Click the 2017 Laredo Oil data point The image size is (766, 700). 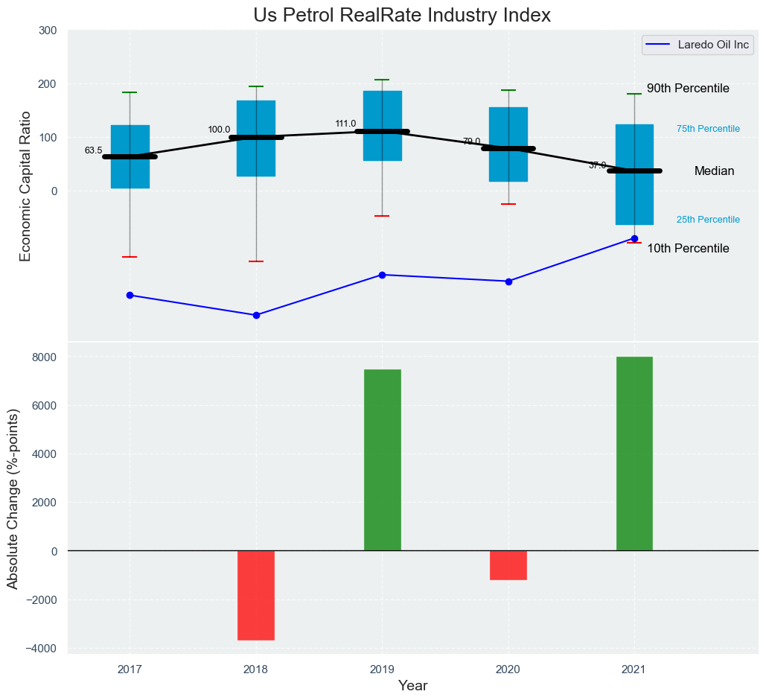[x=130, y=296]
